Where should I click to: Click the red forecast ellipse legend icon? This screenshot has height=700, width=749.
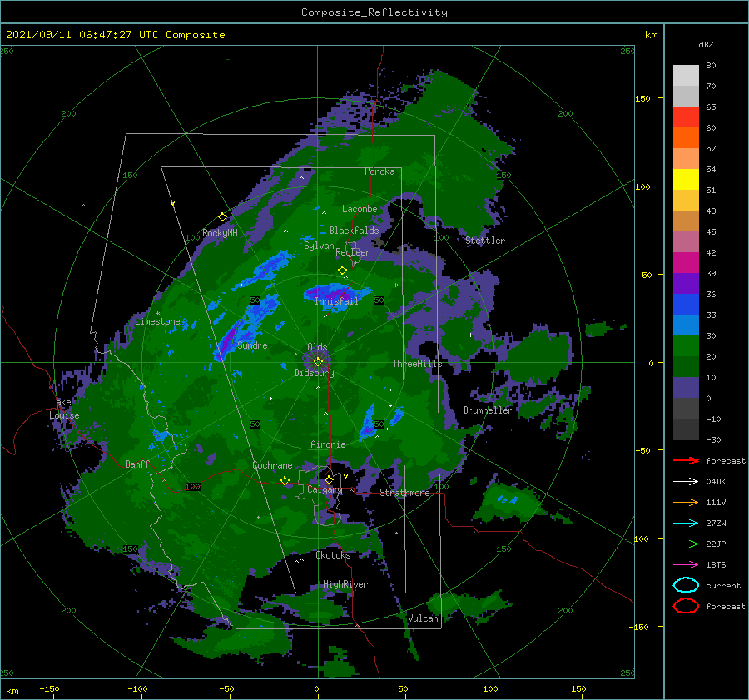686,606
